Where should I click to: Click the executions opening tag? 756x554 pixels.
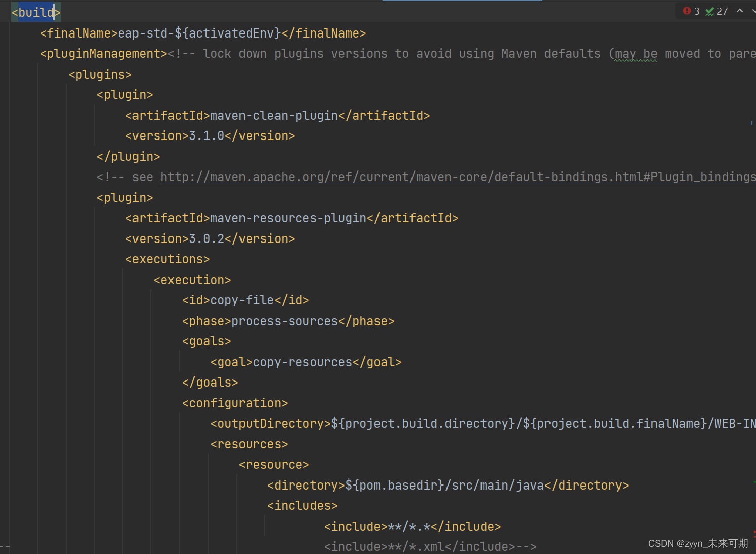167,259
